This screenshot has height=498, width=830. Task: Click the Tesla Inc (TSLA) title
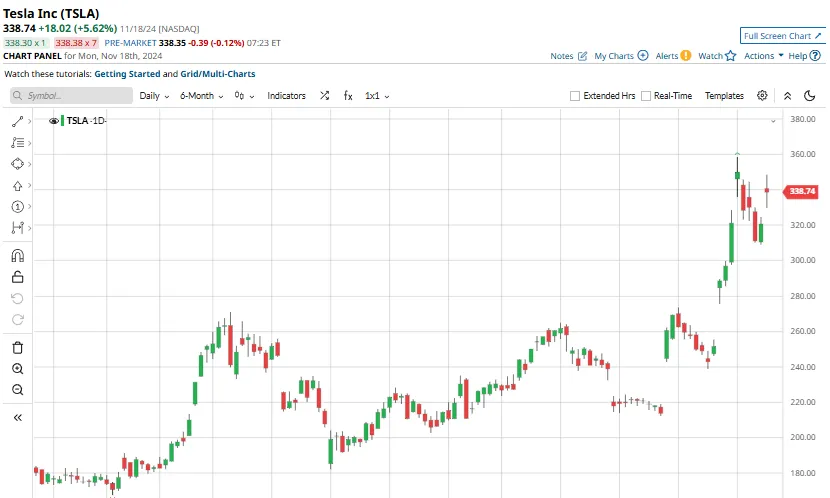(51, 14)
